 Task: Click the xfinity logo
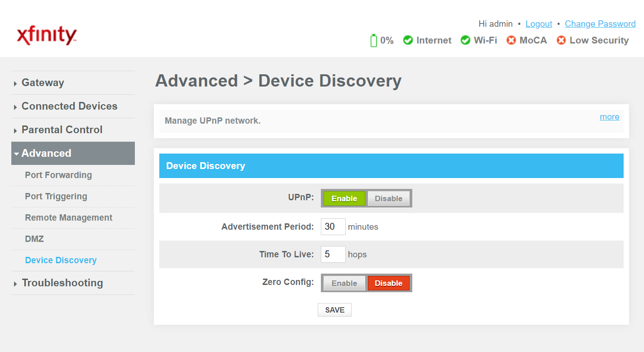point(46,35)
